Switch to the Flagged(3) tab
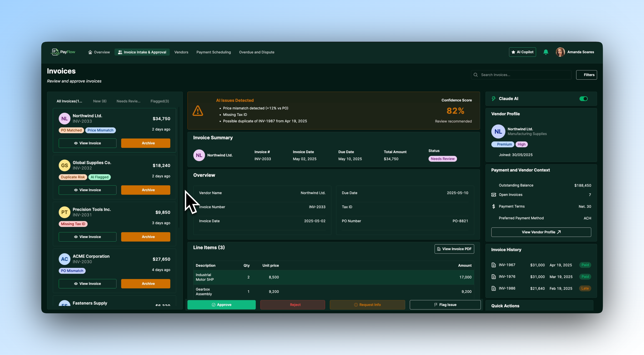The height and width of the screenshot is (355, 644). tap(160, 101)
